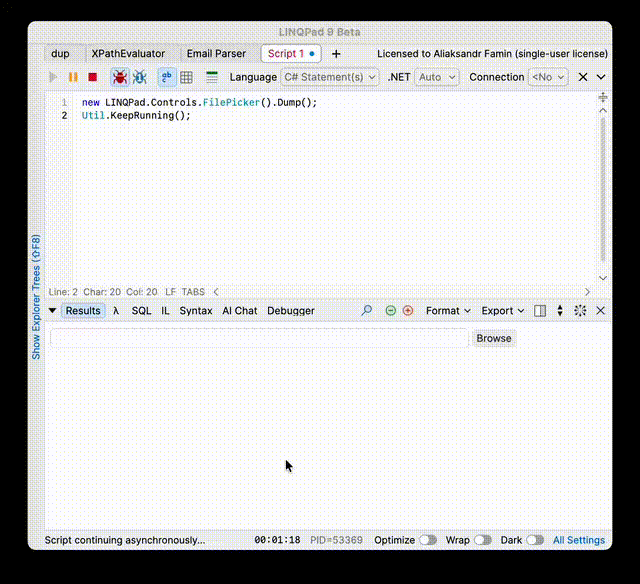Viewport: 640px width, 584px height.
Task: Click the Browse button
Action: pyautogui.click(x=494, y=338)
